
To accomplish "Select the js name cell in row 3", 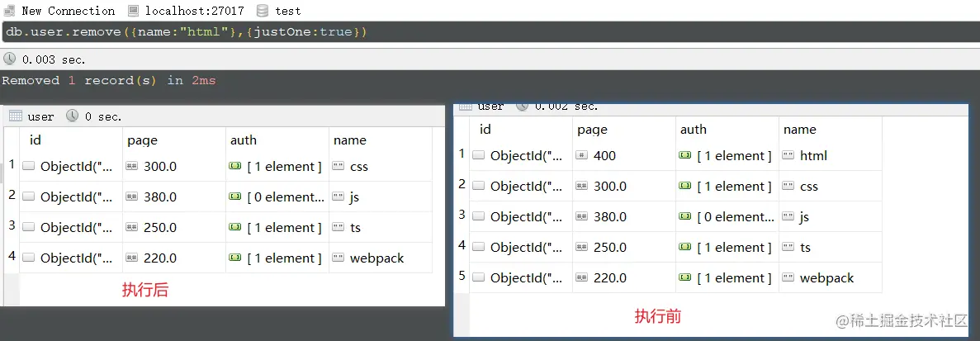I will (x=830, y=216).
